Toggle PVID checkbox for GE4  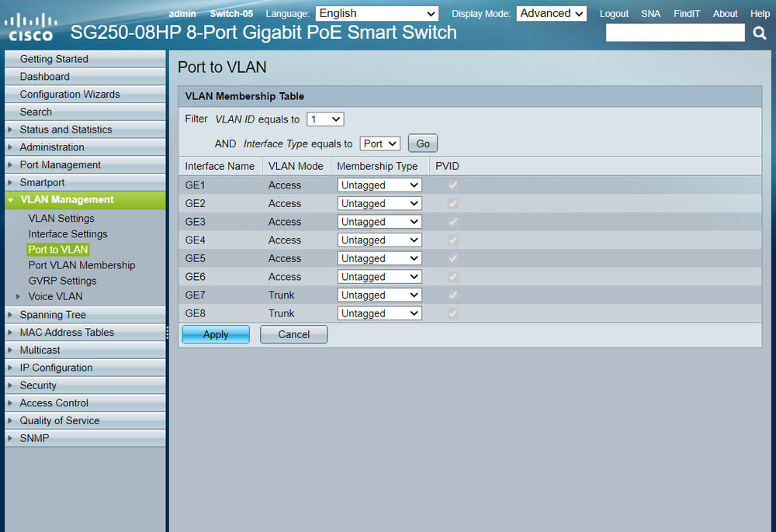453,240
